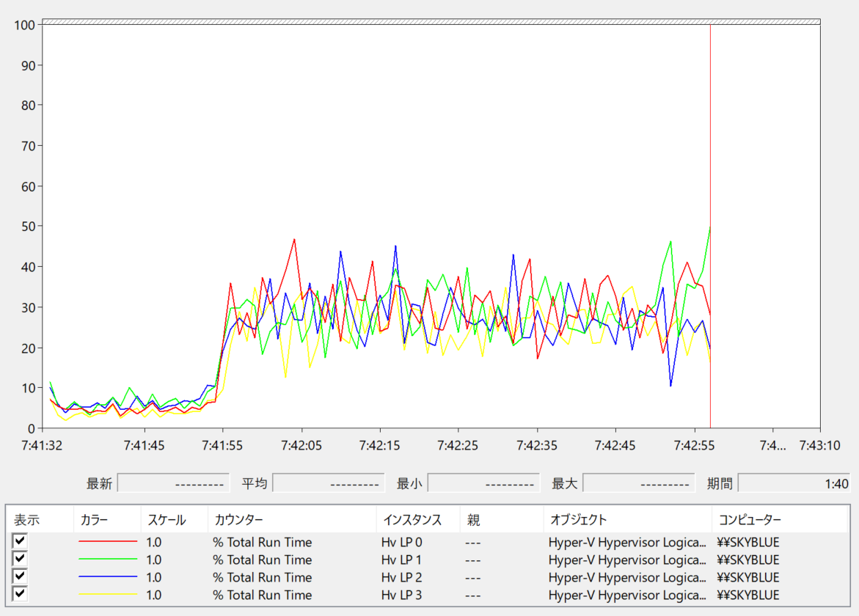Viewport: 859px width, 616px height.
Task: Uncheck the Hv LP 3 display checkbox
Action: point(20,593)
